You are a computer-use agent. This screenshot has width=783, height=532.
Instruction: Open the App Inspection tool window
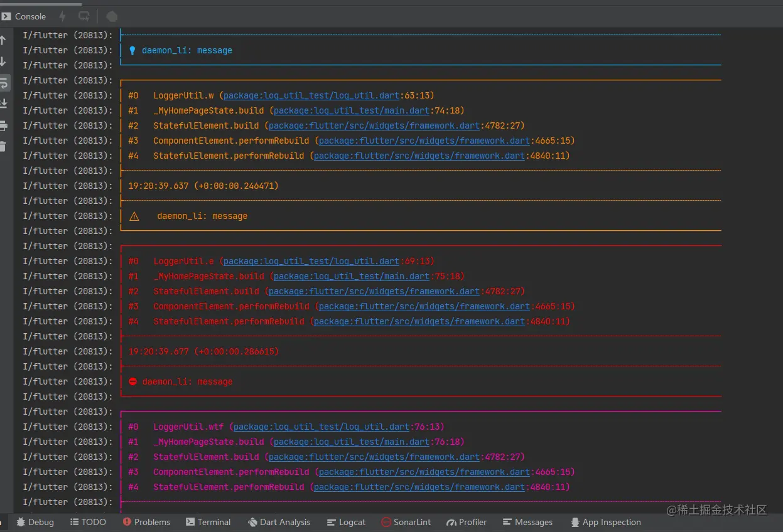pos(606,522)
